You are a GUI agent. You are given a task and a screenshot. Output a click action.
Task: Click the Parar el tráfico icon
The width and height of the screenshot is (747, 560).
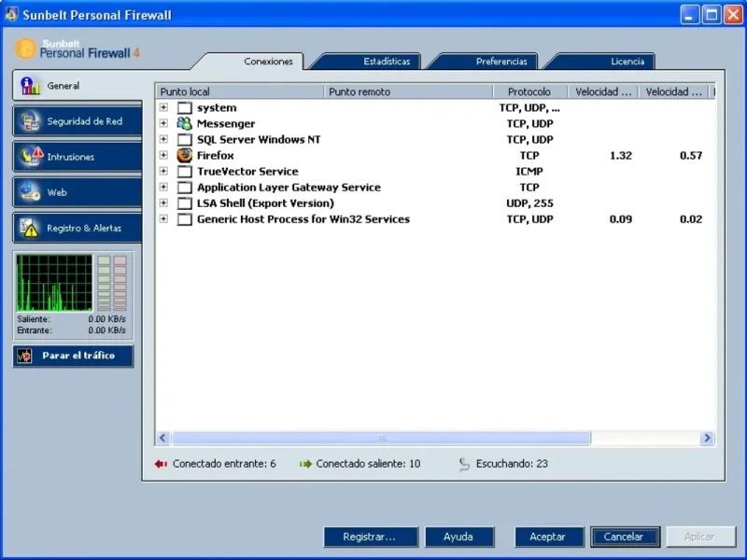(x=26, y=356)
